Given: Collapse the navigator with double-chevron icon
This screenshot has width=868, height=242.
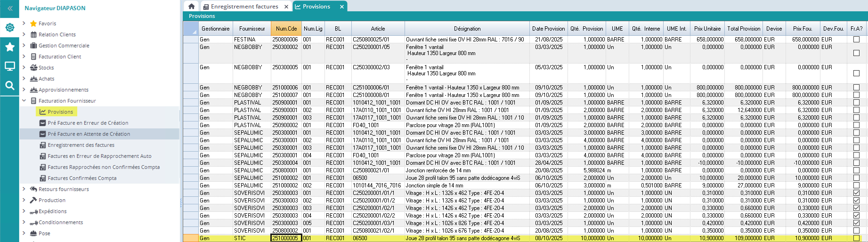Looking at the screenshot, I should (9, 8).
